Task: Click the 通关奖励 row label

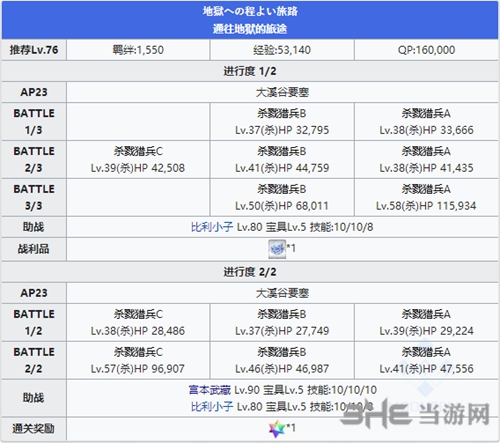Action: coord(34,429)
